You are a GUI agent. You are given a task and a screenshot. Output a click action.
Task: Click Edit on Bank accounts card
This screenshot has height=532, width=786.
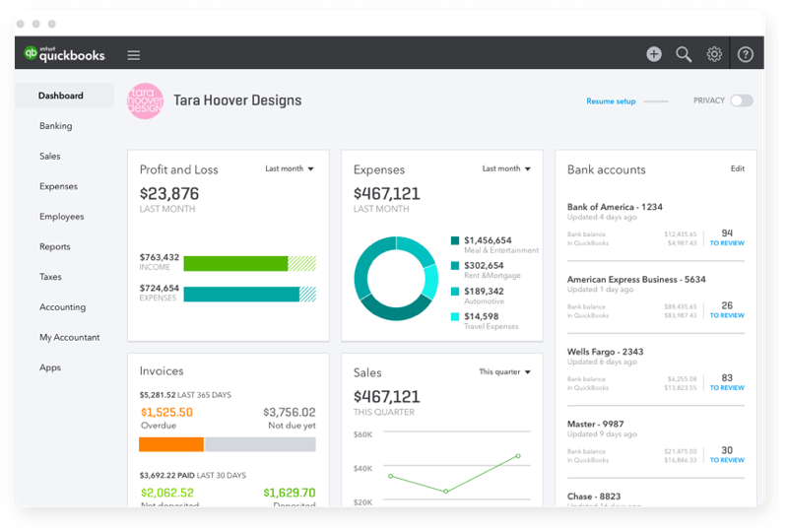pyautogui.click(x=738, y=168)
